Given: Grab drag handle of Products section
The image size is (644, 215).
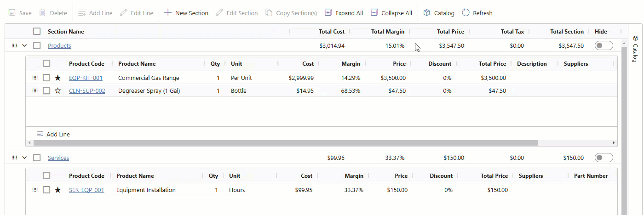Looking at the screenshot, I should [x=14, y=46].
